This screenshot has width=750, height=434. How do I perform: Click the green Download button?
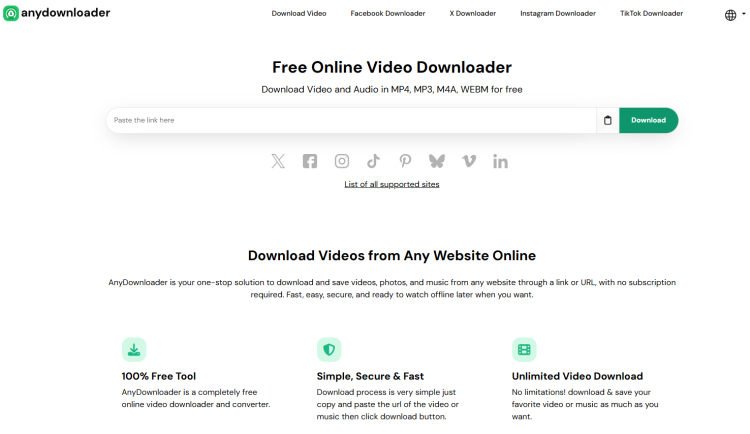tap(649, 121)
